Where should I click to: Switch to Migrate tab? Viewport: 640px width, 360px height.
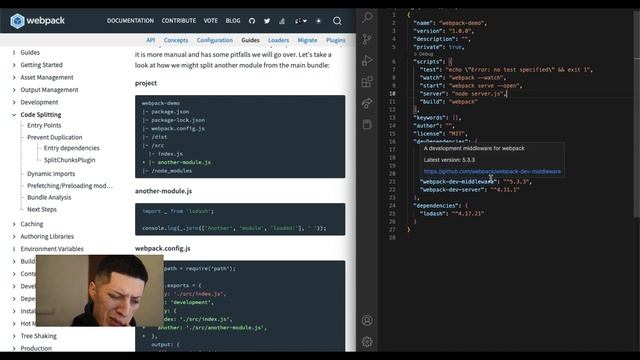(307, 40)
